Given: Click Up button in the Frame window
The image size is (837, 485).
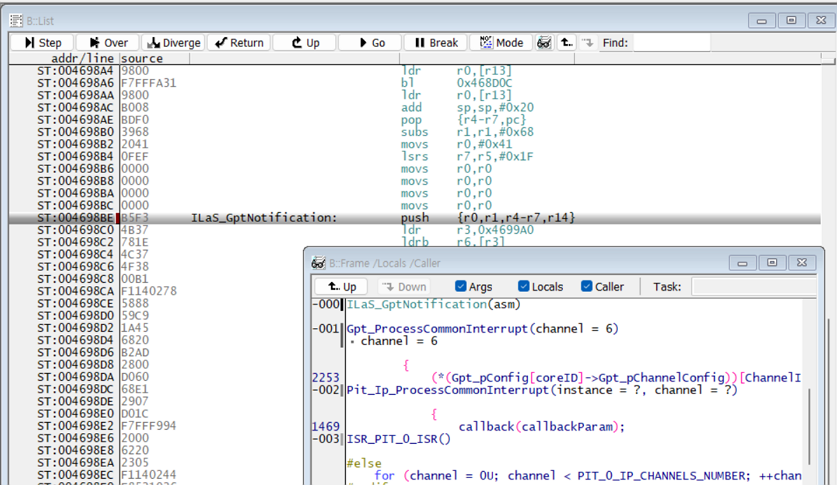Looking at the screenshot, I should 341,287.
